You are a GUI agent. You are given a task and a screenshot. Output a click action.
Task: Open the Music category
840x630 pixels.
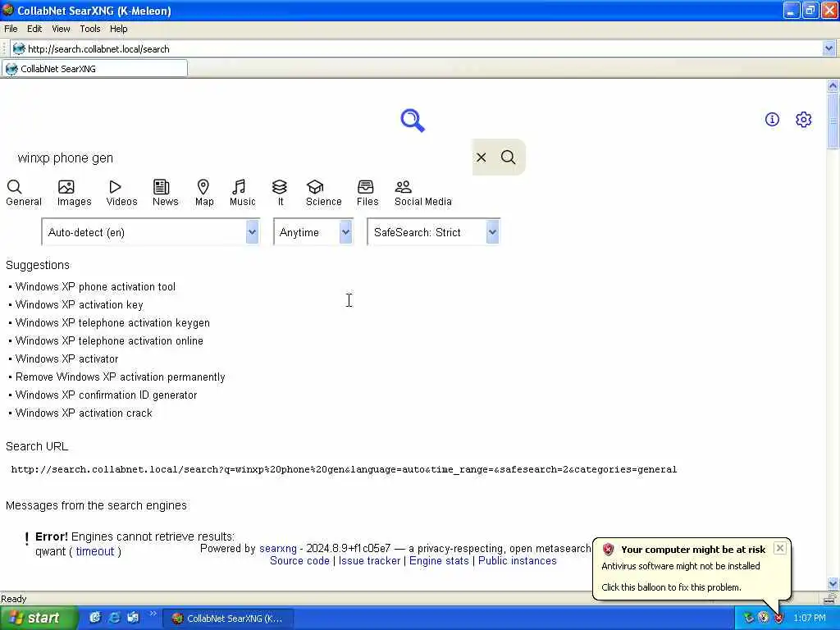pyautogui.click(x=242, y=193)
